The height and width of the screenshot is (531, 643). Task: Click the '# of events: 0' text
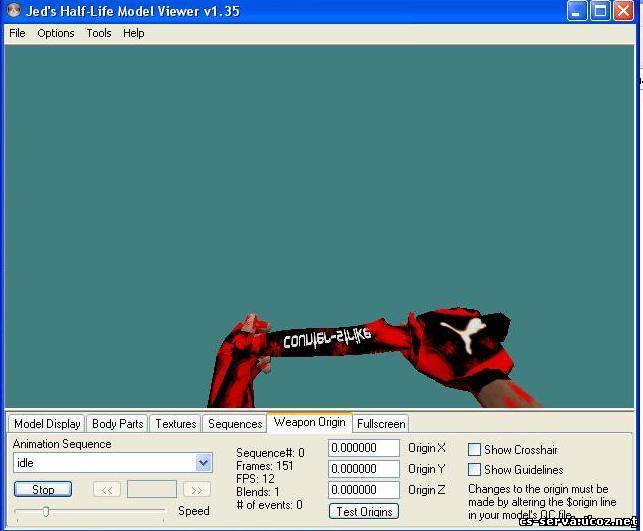(x=269, y=505)
